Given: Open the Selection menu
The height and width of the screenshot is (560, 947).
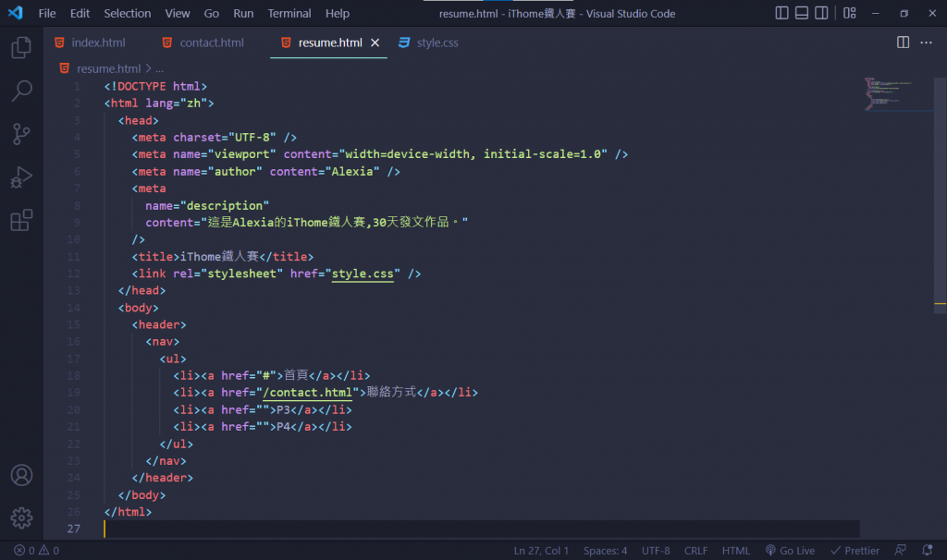Looking at the screenshot, I should click(x=128, y=13).
